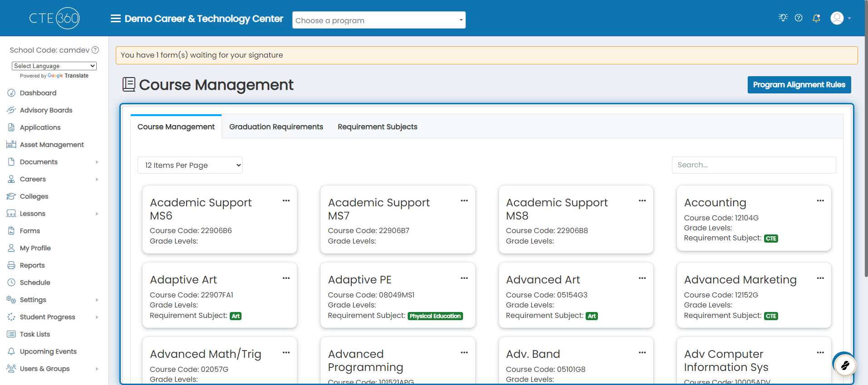Open options menu for Academic Support MS8
Image resolution: width=868 pixels, height=385 pixels.
point(642,200)
